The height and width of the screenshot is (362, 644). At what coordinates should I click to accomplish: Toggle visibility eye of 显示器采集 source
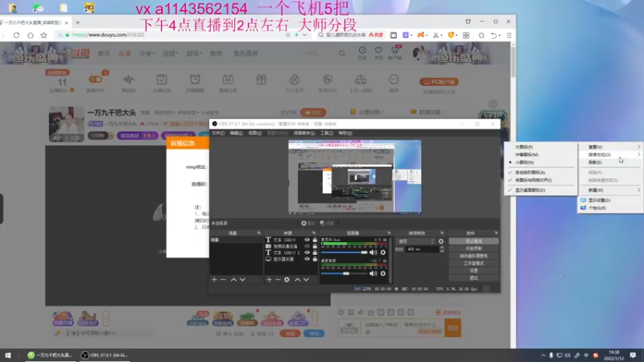[307, 259]
